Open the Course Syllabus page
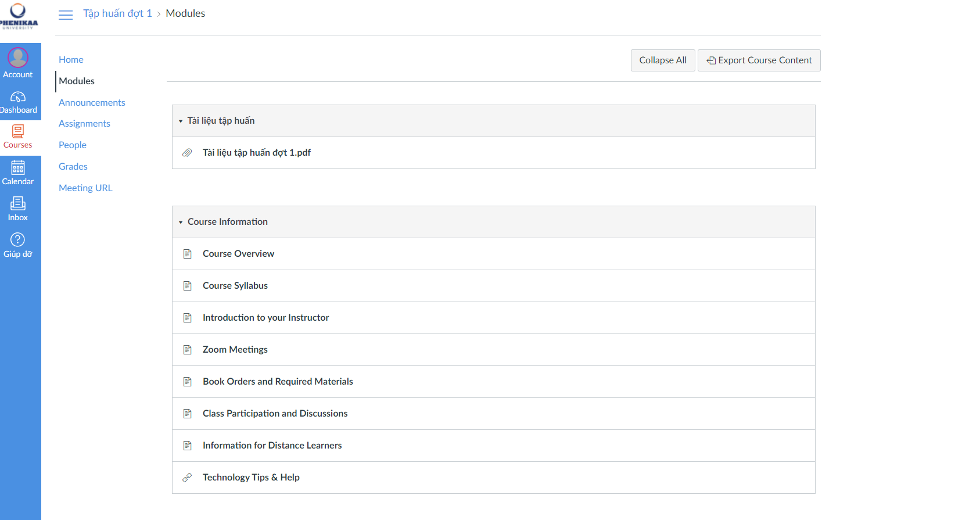Viewport: 980px width, 520px height. coord(235,286)
